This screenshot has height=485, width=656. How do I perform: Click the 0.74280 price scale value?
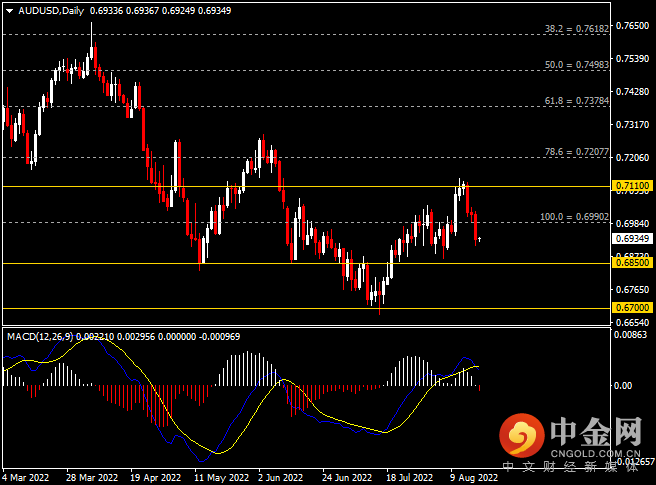[632, 92]
